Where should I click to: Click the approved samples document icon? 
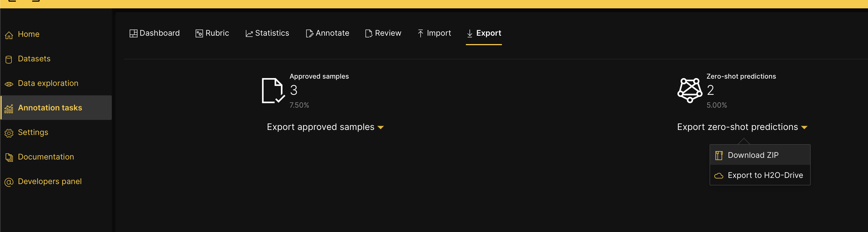click(272, 90)
